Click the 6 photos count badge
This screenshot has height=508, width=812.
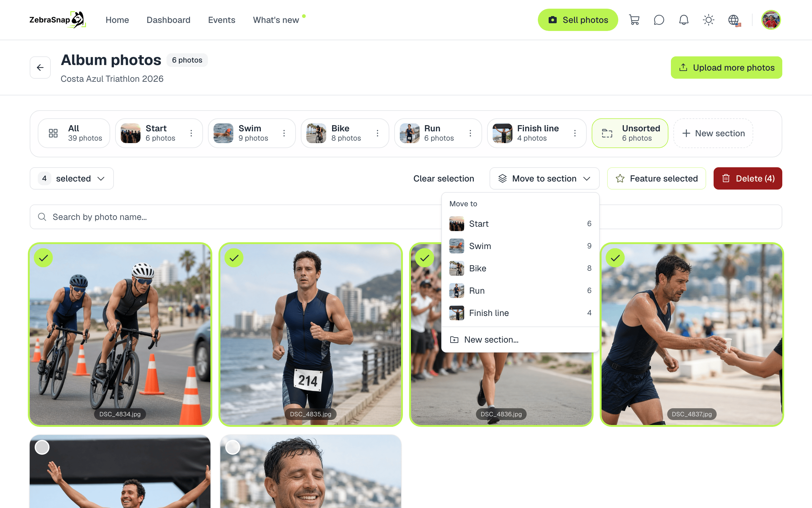(x=187, y=60)
